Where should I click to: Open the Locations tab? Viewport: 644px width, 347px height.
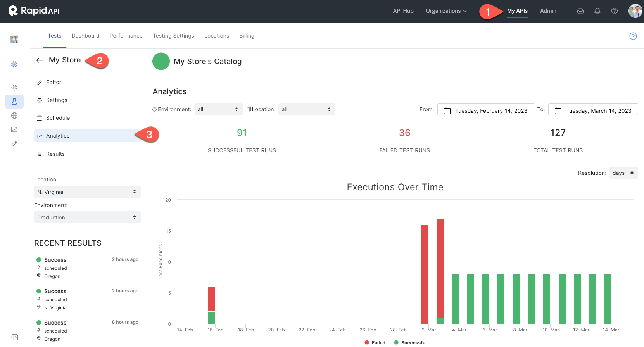click(217, 36)
